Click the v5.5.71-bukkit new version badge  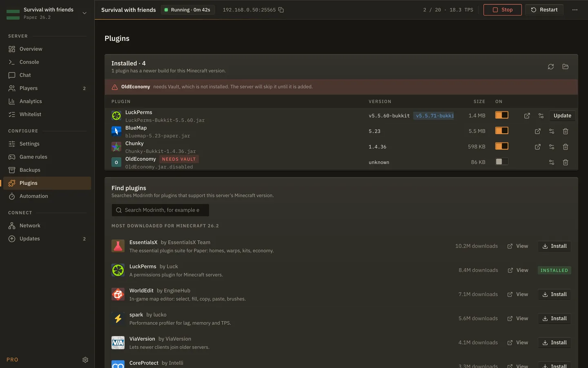434,116
